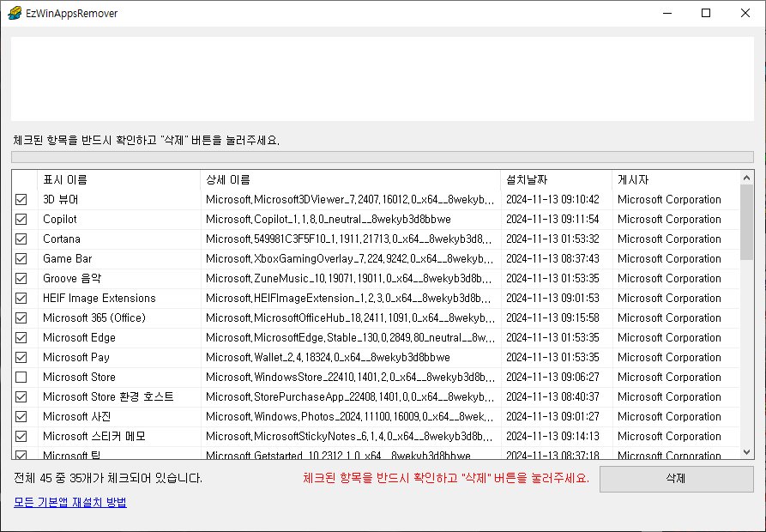Viewport: 766px width, 532px height.
Task: Click install date 2024-11-13 09:10:42
Action: (x=552, y=199)
